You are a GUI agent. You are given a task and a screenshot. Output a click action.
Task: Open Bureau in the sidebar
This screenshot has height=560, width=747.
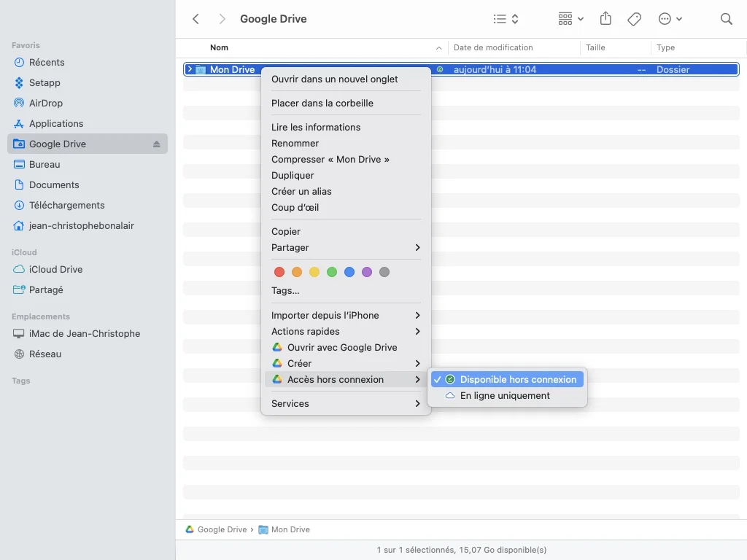88,164
